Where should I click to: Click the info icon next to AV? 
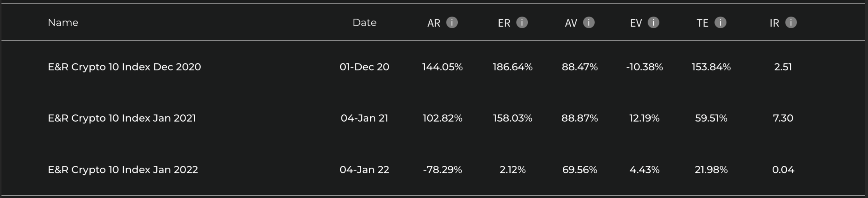click(x=589, y=23)
